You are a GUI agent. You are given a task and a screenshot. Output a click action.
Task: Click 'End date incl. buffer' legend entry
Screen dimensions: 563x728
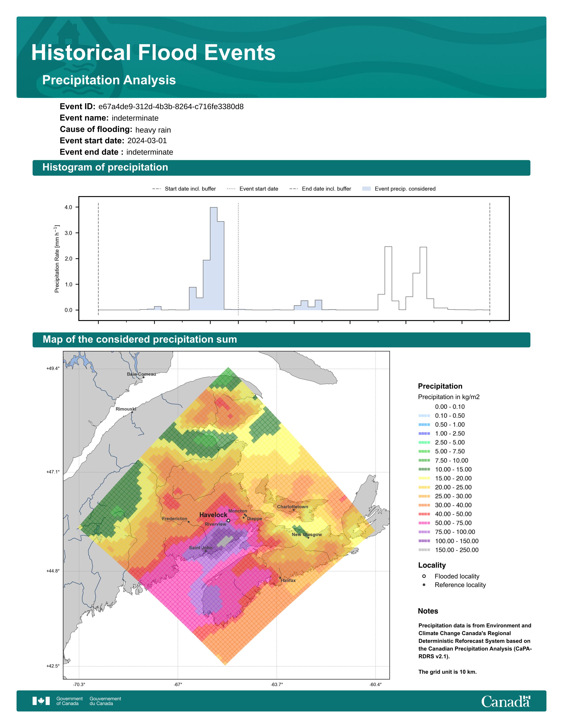(320, 189)
